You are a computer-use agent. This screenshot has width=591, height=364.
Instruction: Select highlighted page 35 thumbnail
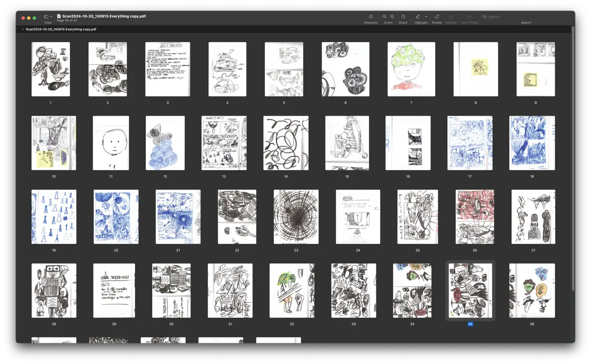point(470,291)
